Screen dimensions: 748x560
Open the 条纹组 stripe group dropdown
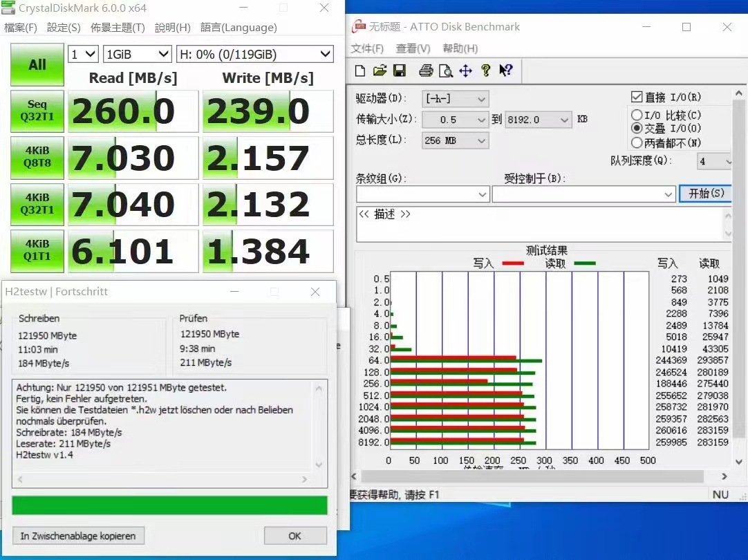[x=422, y=194]
